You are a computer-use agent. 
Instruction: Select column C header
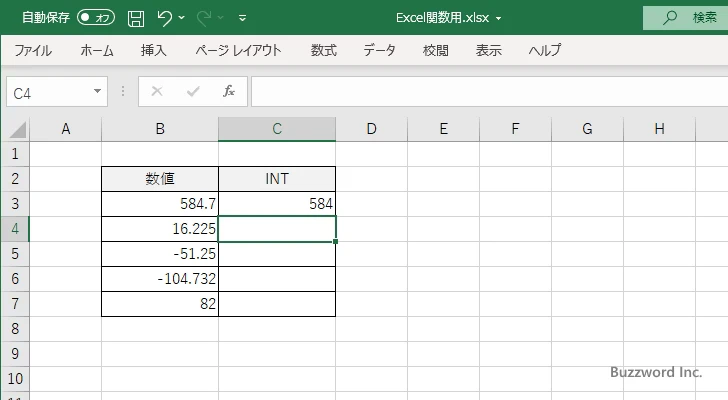pyautogui.click(x=277, y=128)
